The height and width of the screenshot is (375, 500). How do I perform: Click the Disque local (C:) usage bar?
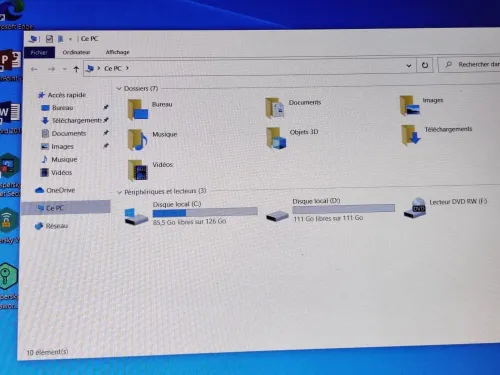click(205, 212)
